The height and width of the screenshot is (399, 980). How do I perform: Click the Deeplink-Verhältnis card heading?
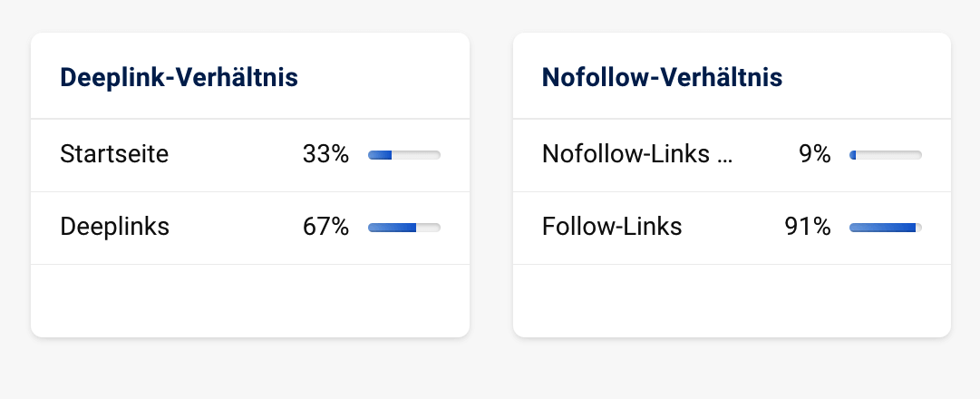179,78
